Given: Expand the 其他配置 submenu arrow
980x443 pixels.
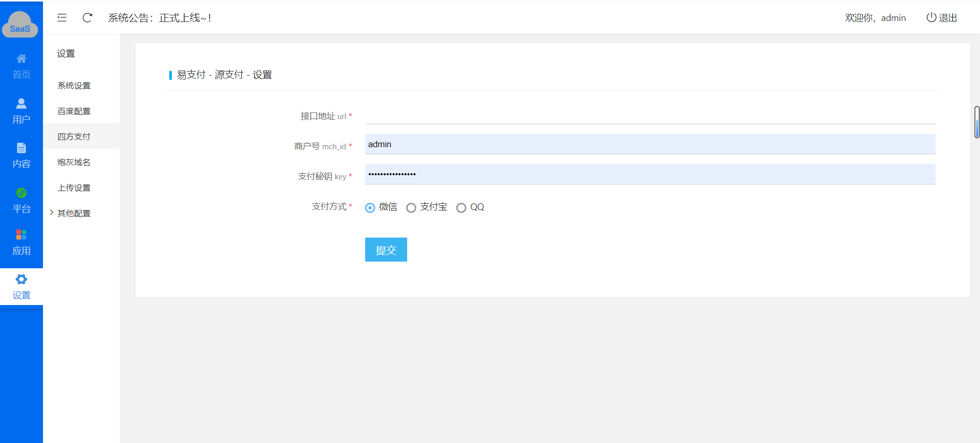Looking at the screenshot, I should click(x=52, y=213).
